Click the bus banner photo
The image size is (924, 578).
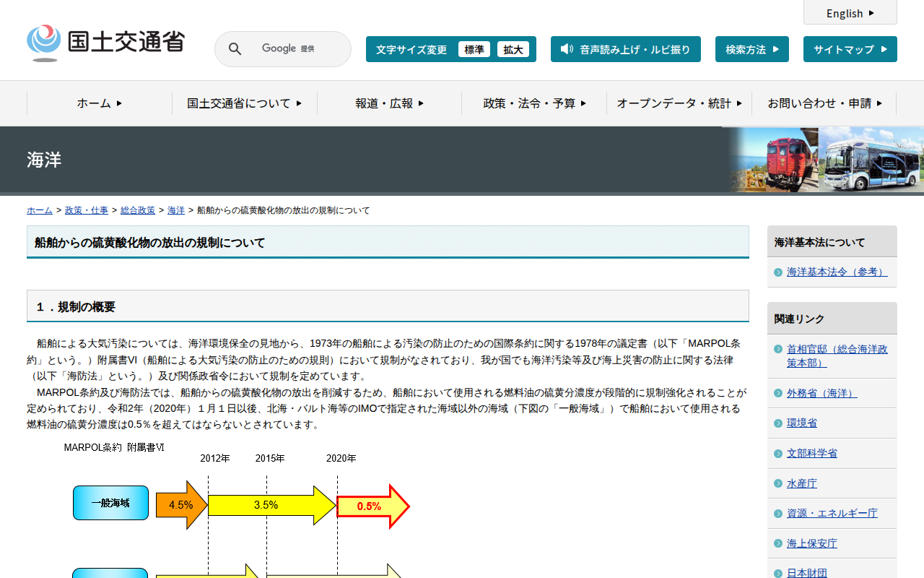tap(873, 160)
